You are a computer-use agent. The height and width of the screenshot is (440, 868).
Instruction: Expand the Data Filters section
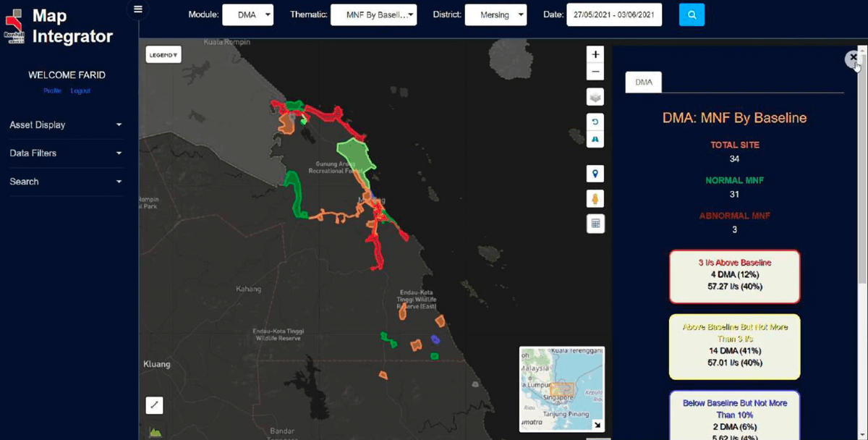pyautogui.click(x=65, y=153)
